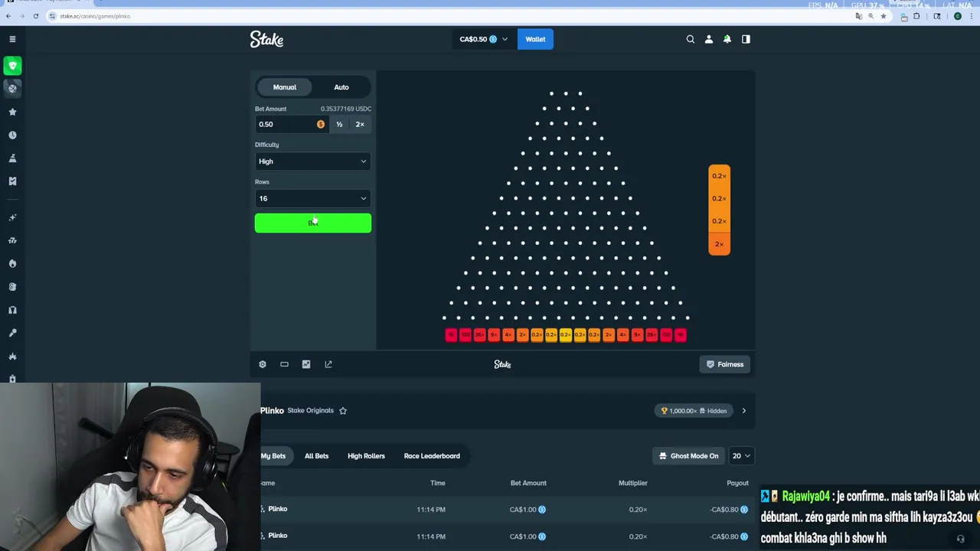Viewport: 980px width, 551px height.
Task: Open the green Casino sidebar icon
Action: click(12, 66)
